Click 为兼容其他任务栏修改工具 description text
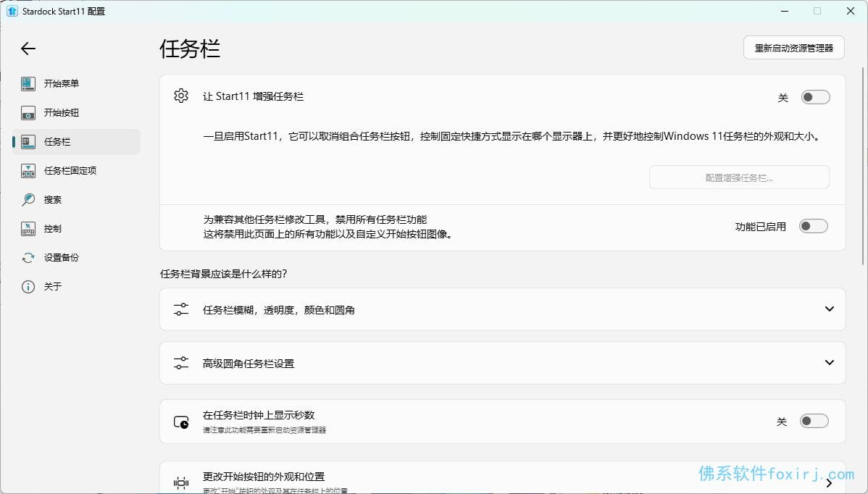 point(329,227)
